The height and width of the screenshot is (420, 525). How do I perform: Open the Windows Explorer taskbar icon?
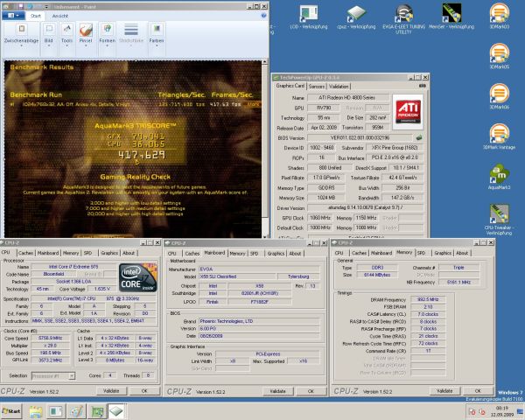point(36,411)
